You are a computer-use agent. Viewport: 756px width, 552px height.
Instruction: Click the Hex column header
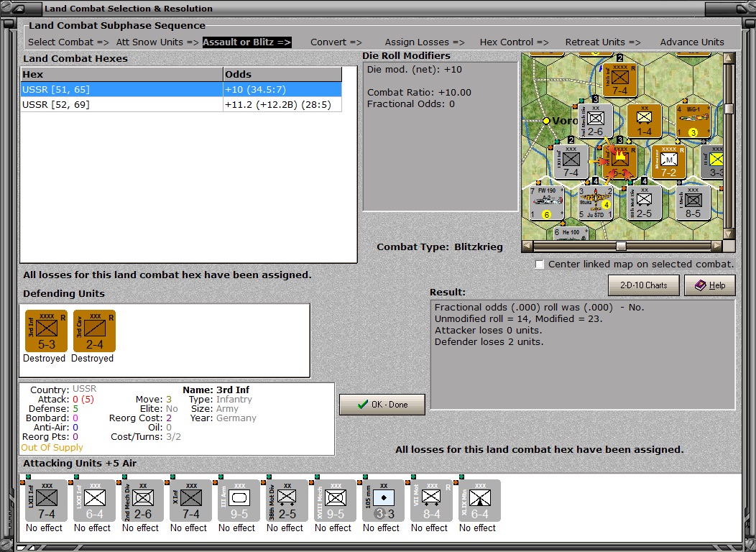point(122,74)
